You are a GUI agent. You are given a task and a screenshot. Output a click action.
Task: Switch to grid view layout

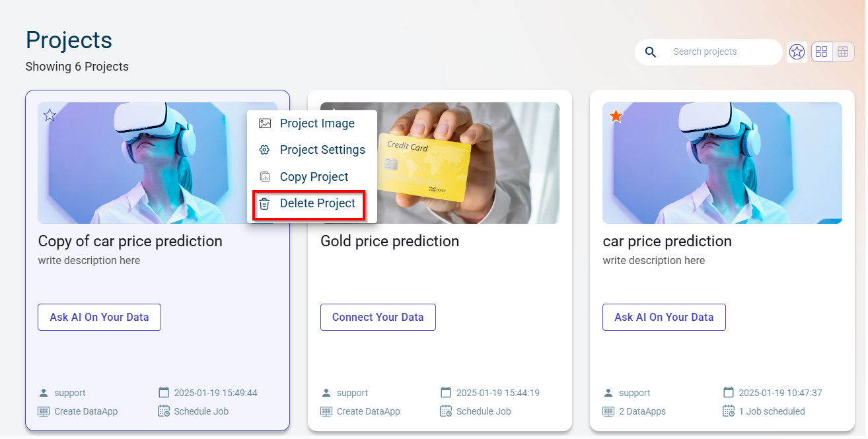(822, 51)
